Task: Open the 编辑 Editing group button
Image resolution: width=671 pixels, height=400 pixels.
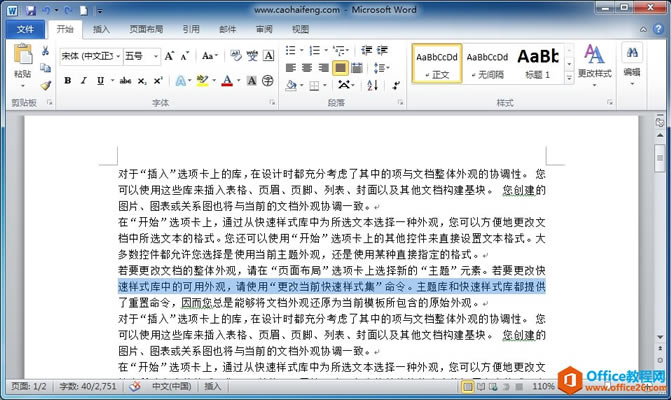Action: click(x=632, y=64)
